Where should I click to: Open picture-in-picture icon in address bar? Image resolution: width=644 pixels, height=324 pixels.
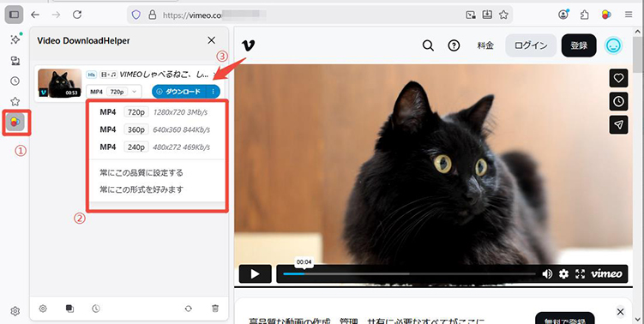tap(471, 15)
